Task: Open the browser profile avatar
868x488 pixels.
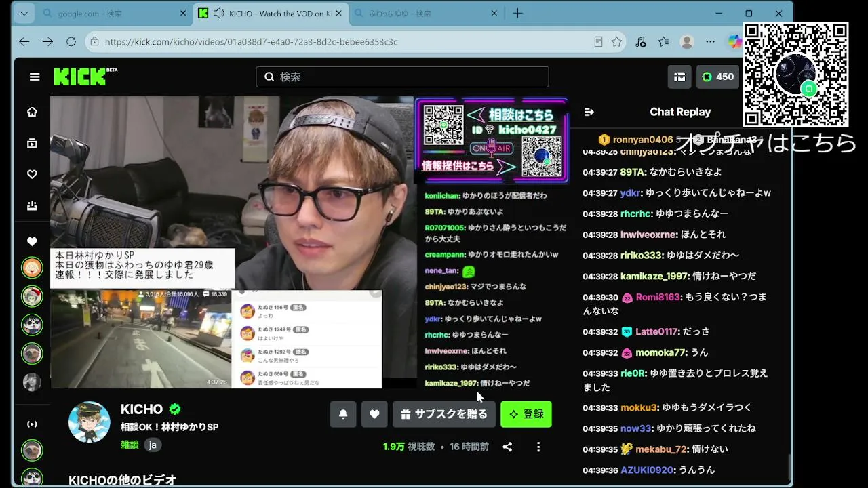Action: coord(687,42)
